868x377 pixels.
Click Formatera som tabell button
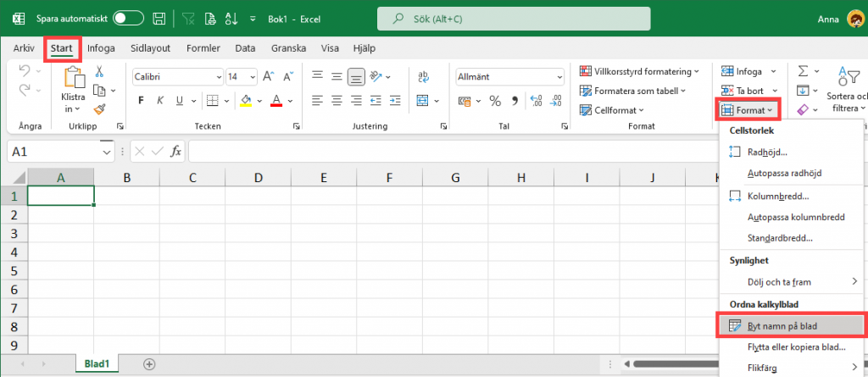click(636, 91)
